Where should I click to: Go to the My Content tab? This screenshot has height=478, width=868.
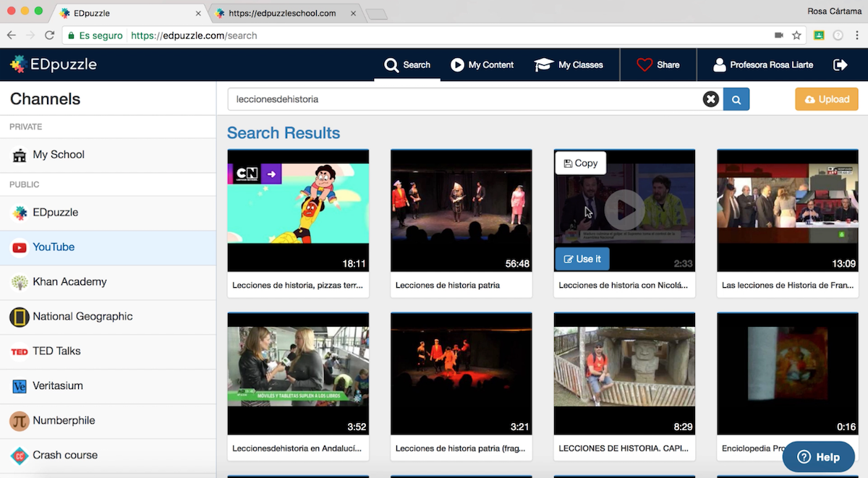(482, 65)
